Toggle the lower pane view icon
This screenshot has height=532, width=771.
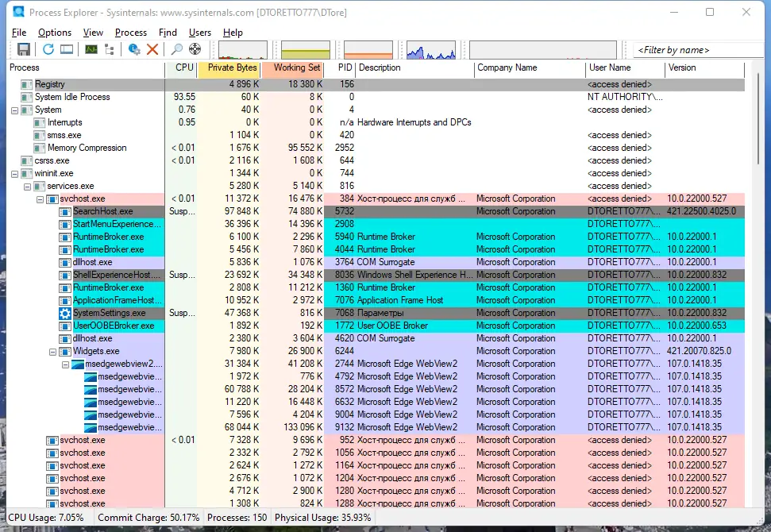67,49
